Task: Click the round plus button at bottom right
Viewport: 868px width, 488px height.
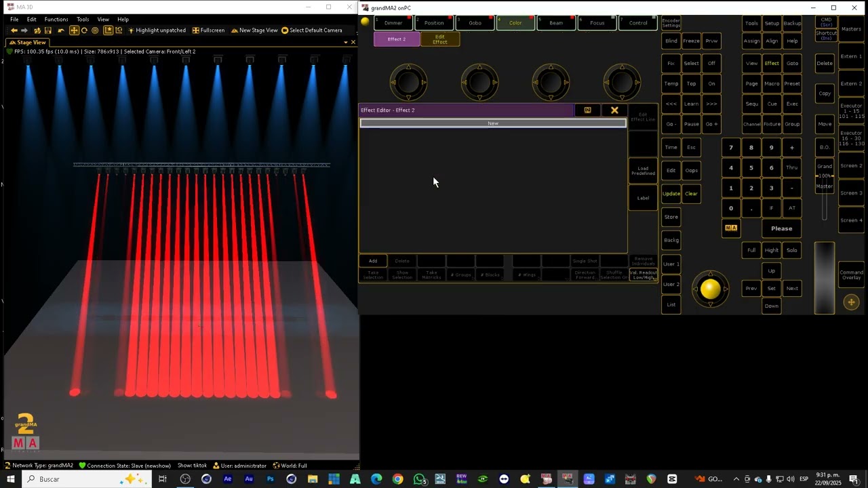Action: 851,302
